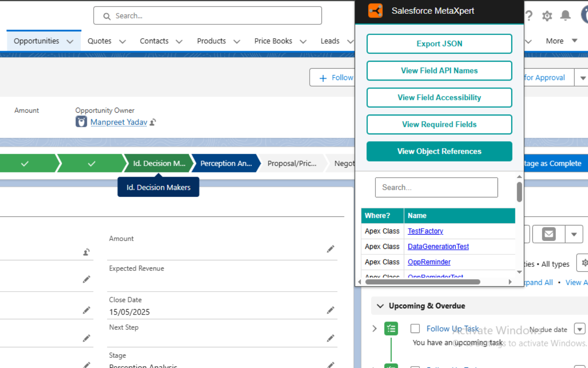Click the search magnifier icon in global search

point(107,16)
